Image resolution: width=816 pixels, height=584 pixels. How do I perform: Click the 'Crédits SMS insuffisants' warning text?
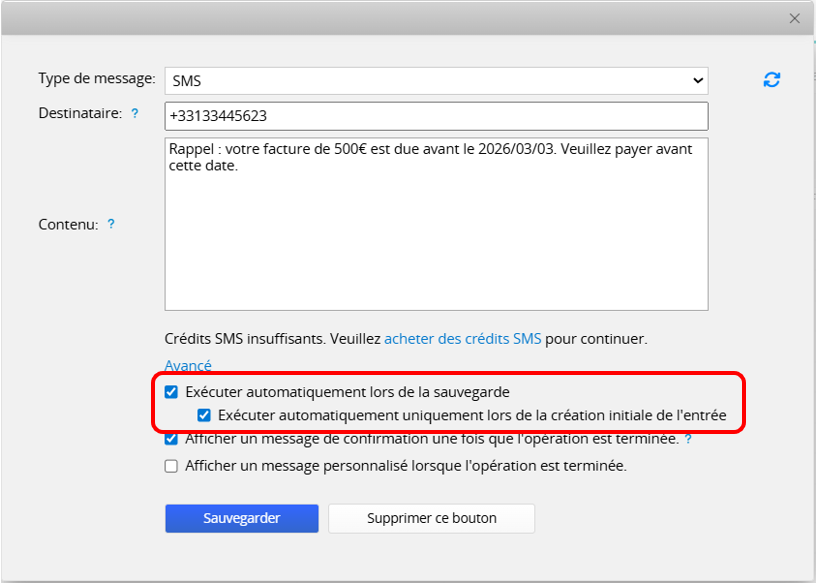pos(272,339)
